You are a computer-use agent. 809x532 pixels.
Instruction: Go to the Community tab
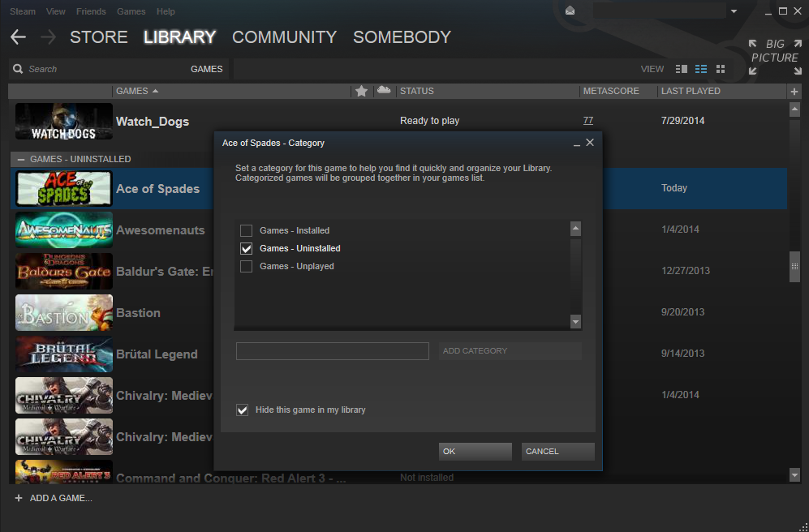(x=284, y=37)
